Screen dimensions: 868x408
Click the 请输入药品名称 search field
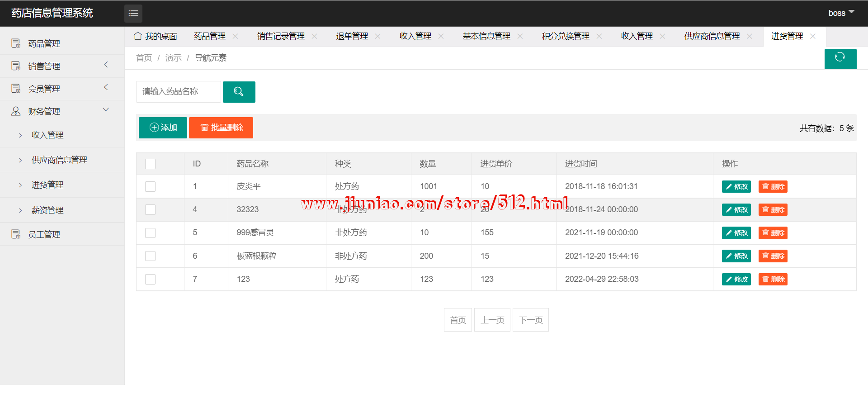click(x=178, y=92)
